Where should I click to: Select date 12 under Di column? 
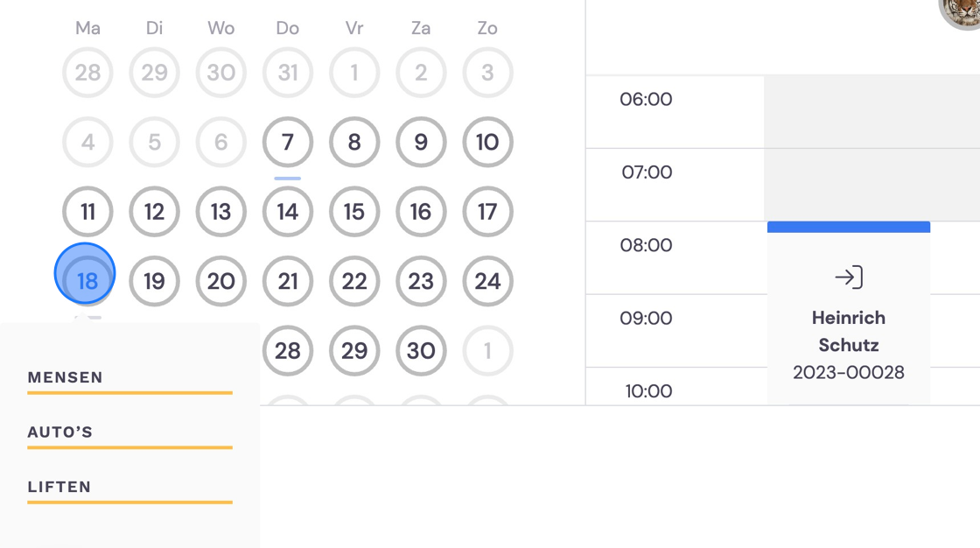click(154, 212)
